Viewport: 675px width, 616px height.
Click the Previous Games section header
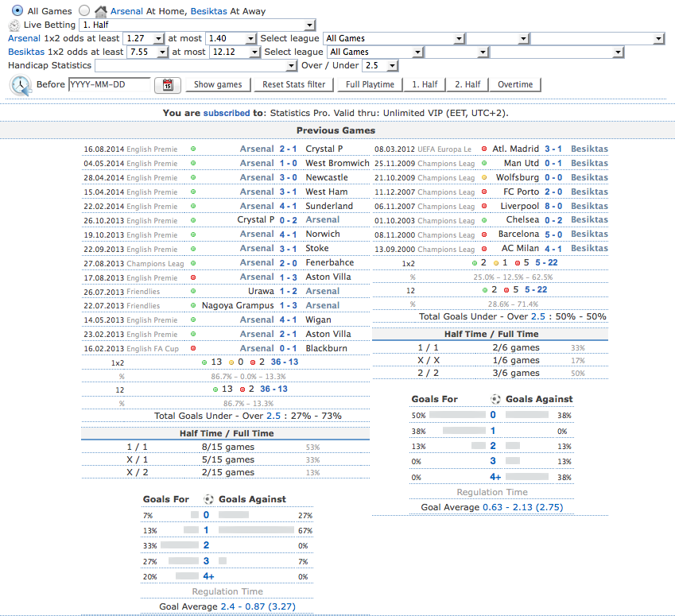pyautogui.click(x=336, y=130)
